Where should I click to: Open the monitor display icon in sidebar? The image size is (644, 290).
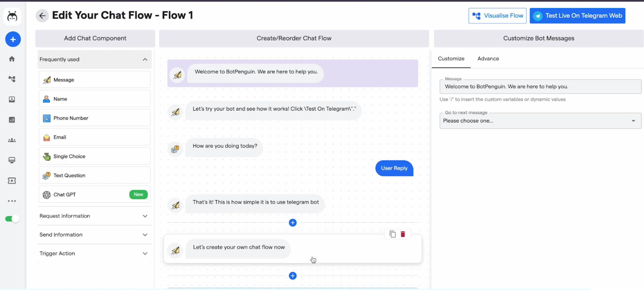coord(12,160)
